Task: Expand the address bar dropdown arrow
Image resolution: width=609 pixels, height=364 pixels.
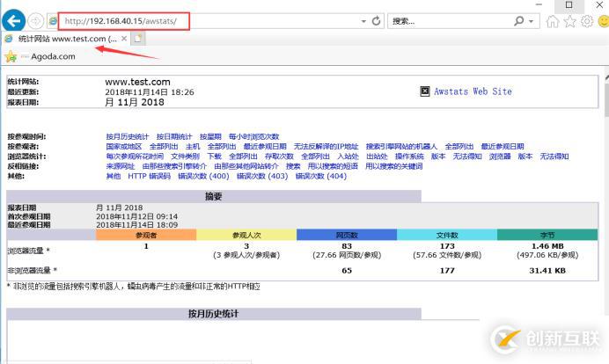Action: coord(364,20)
